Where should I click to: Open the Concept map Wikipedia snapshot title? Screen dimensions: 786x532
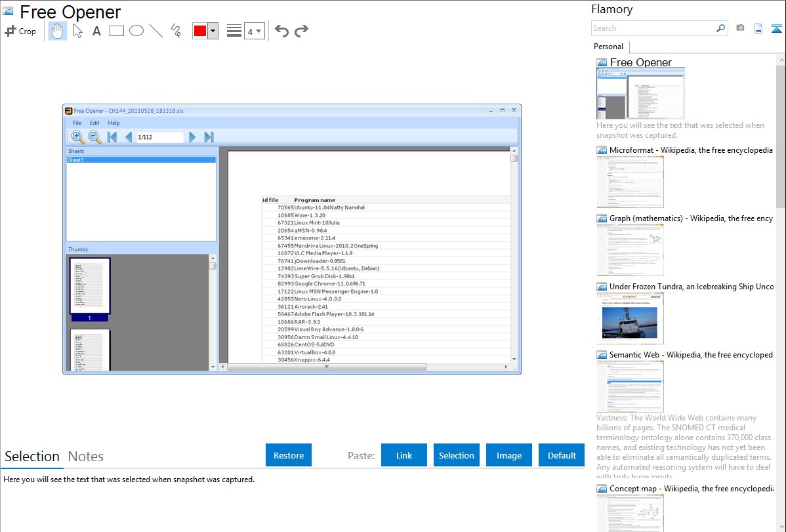click(x=691, y=488)
